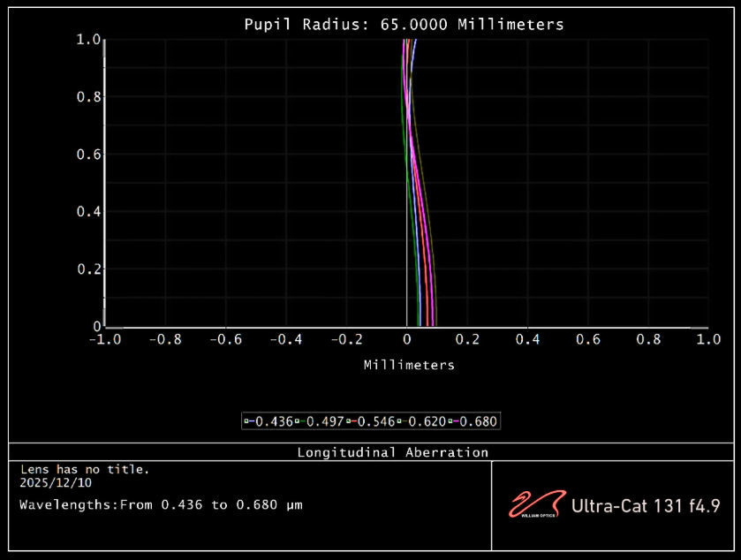The image size is (741, 560).
Task: Click the 0.6 y-axis tick label
Action: click(87, 155)
